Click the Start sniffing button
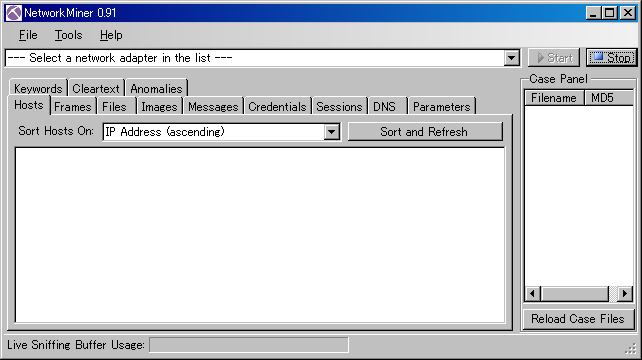 click(554, 58)
